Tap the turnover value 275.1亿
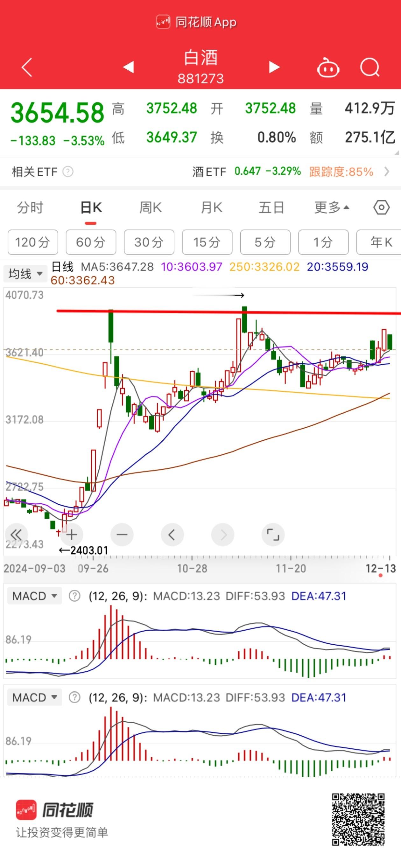This screenshot has width=401, height=868. [x=370, y=137]
